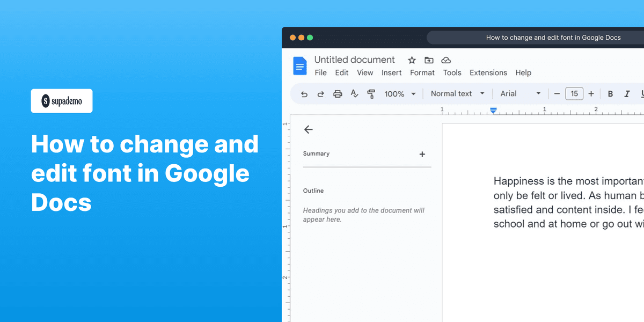The width and height of the screenshot is (644, 322).
Task: Click the Move document folder icon
Action: (x=428, y=60)
